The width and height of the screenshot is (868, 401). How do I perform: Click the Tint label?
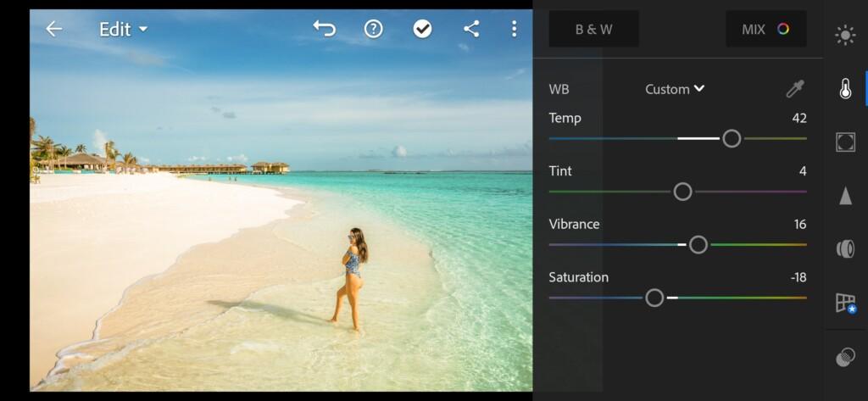560,171
